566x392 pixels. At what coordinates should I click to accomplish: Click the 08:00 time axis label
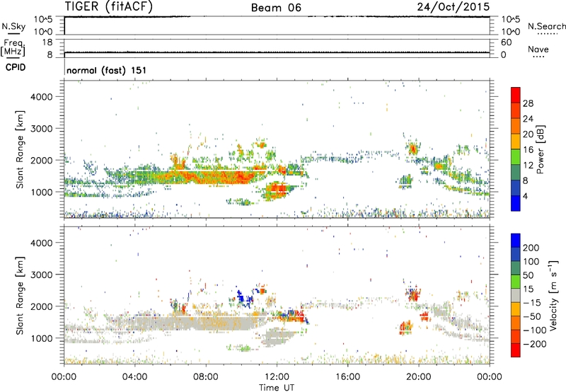point(206,377)
